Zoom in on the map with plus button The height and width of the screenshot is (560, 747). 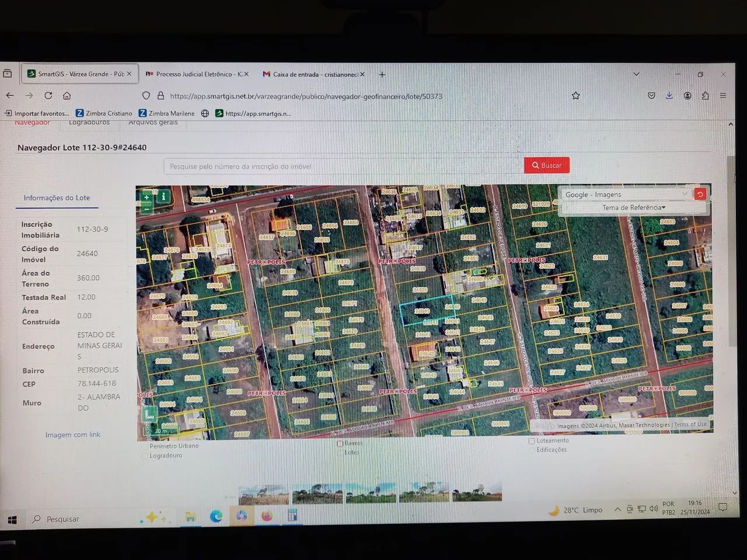[x=147, y=197]
